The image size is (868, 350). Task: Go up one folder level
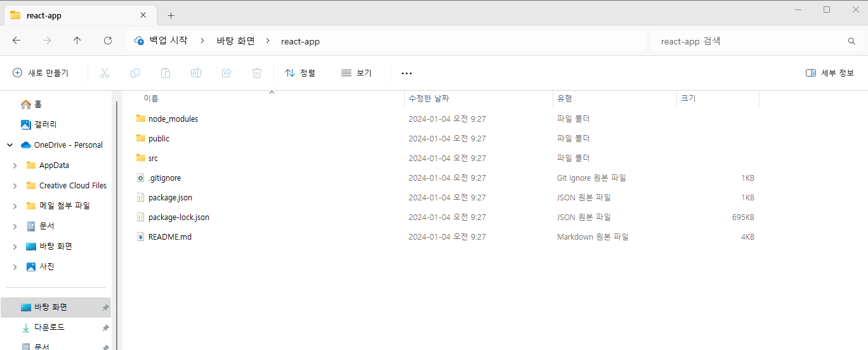[77, 41]
